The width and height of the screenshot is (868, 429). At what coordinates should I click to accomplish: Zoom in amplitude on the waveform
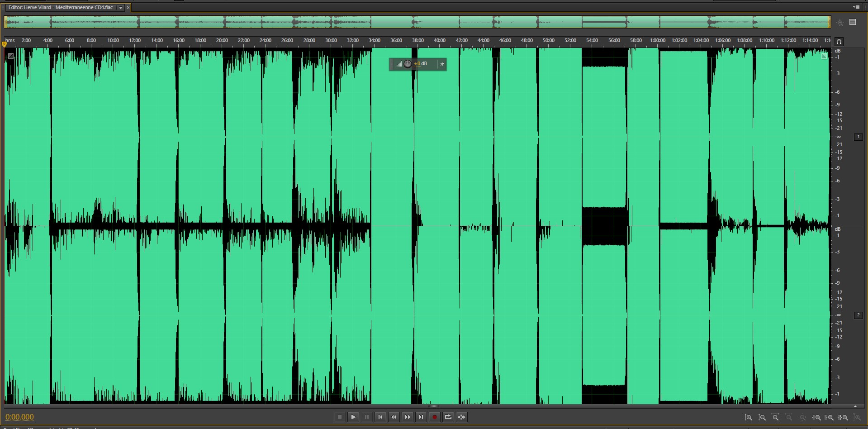tap(749, 418)
